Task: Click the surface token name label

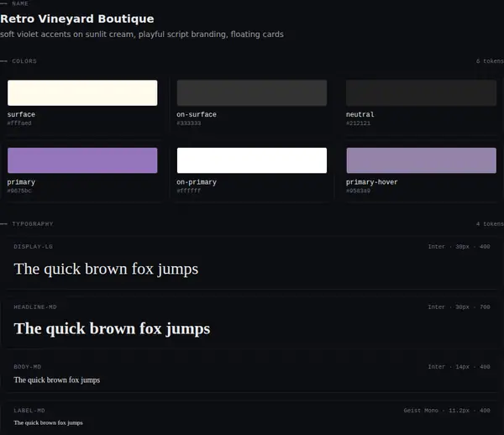Action: coord(21,114)
